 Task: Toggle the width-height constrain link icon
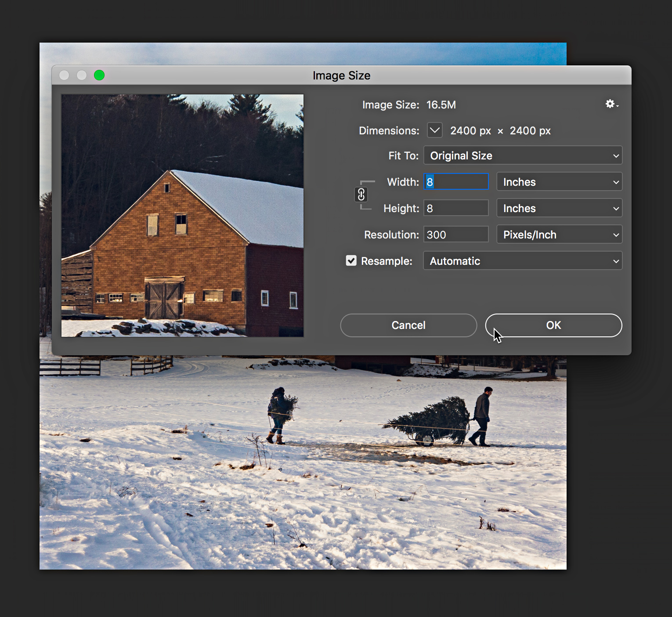tap(361, 194)
